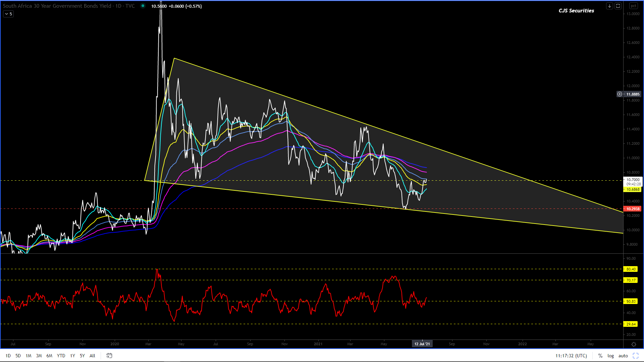Screen dimensions: 644x362
Task: Switch to the 5Y time range
Action: [82, 356]
